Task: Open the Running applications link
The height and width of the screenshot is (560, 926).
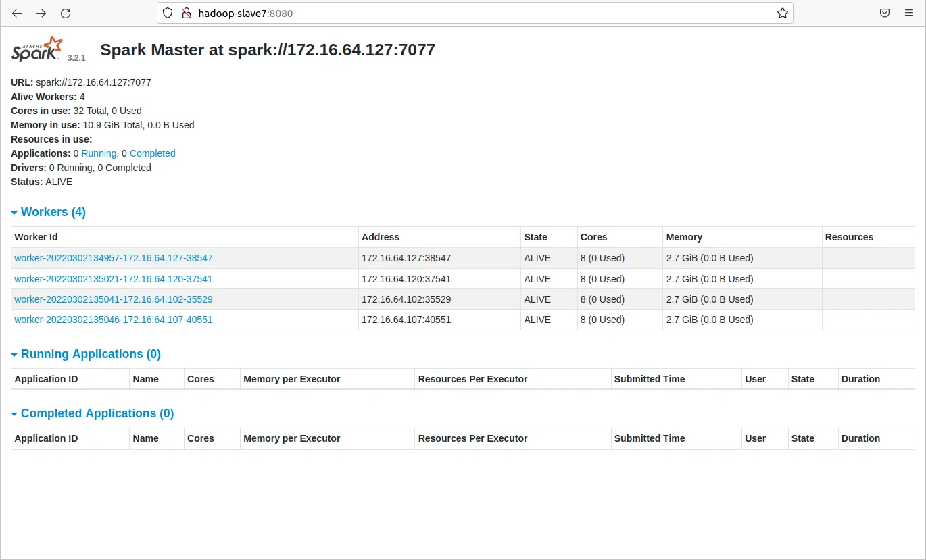Action: (99, 153)
